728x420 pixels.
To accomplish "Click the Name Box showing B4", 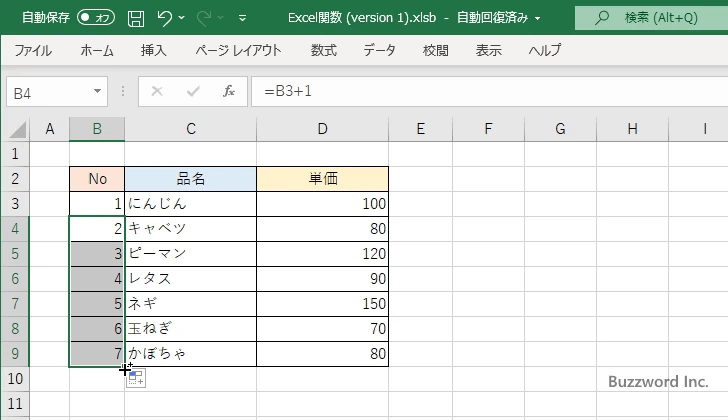I will (49, 92).
